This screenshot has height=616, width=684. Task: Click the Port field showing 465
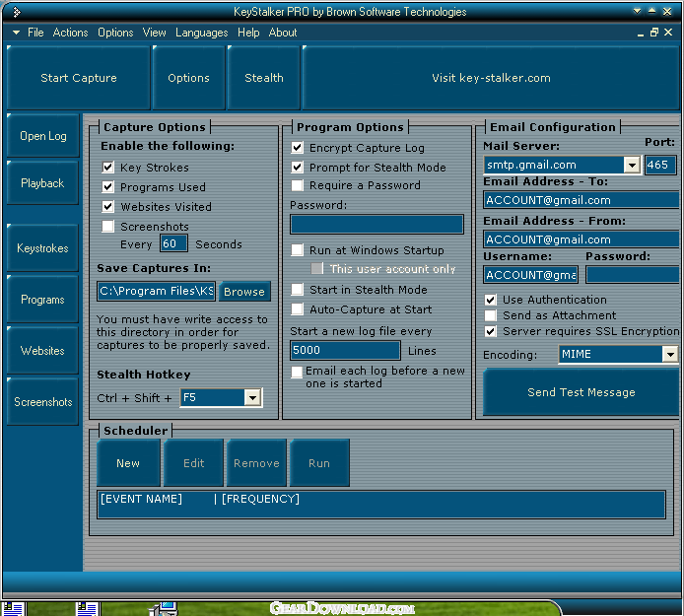tap(660, 165)
